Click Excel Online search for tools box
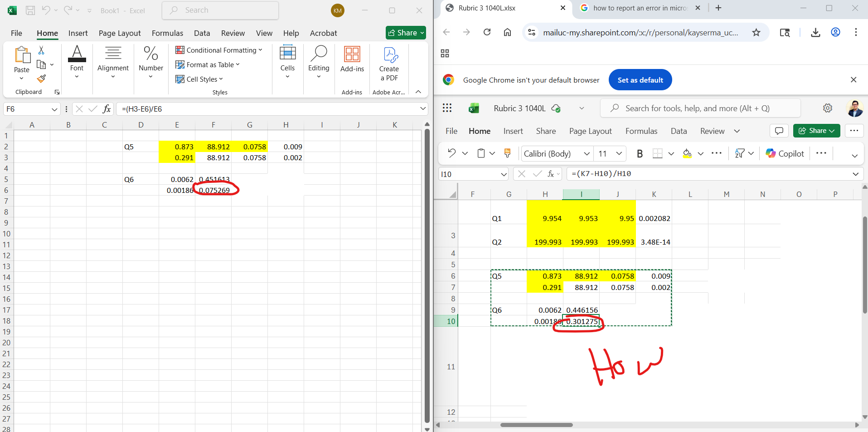This screenshot has height=432, width=868. click(x=700, y=108)
